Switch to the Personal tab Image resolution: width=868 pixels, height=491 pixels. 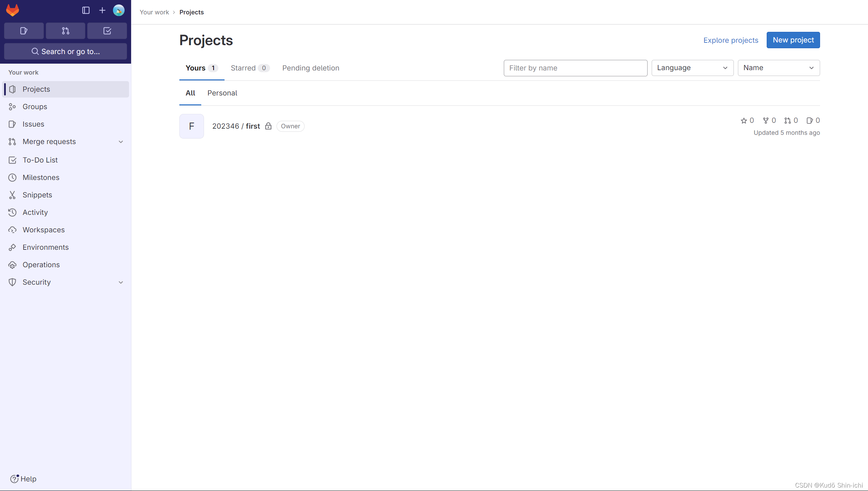222,93
